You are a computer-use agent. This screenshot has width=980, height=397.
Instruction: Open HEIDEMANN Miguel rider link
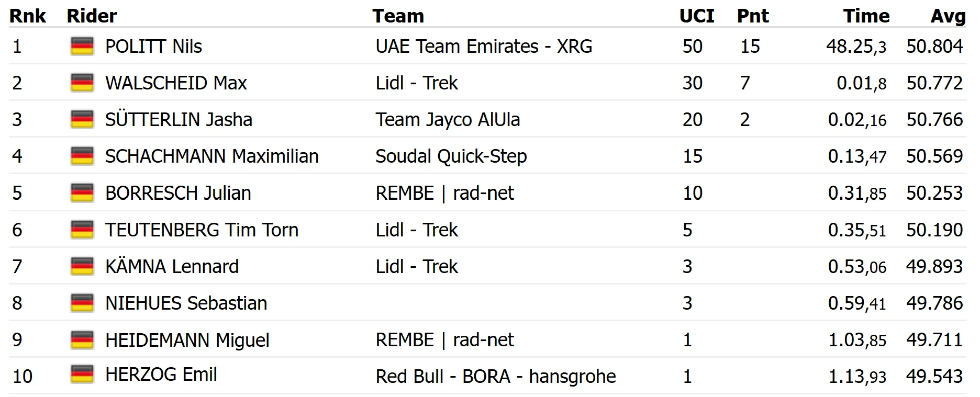click(187, 341)
